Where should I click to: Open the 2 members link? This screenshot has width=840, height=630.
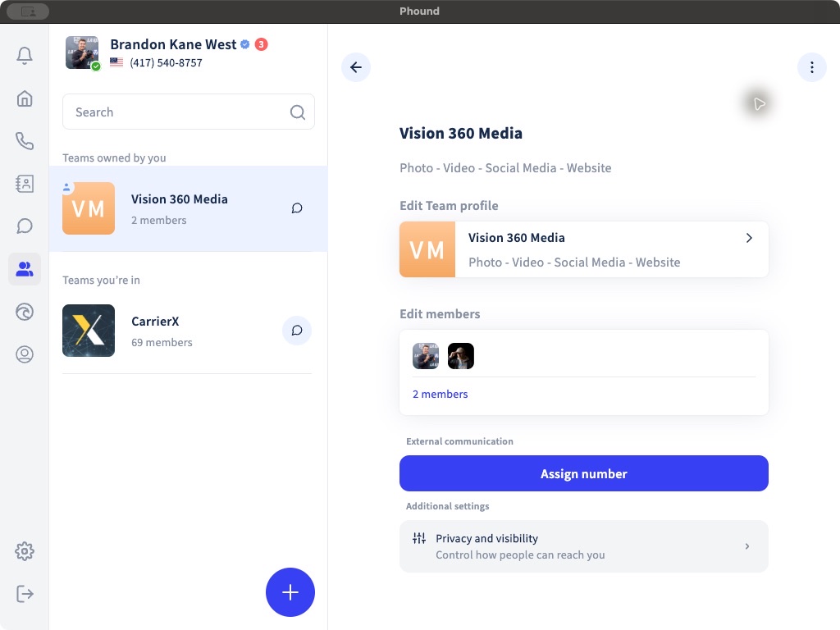pos(441,395)
